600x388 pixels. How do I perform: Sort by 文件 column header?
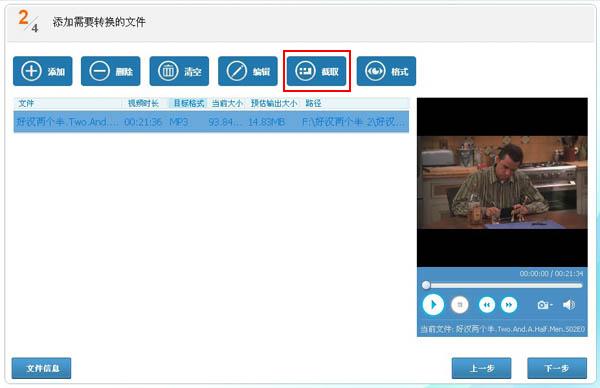[x=26, y=103]
